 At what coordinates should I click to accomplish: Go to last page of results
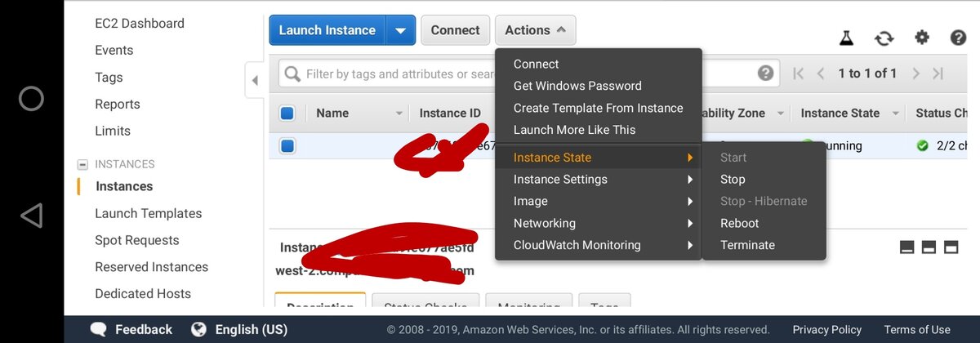(x=938, y=73)
